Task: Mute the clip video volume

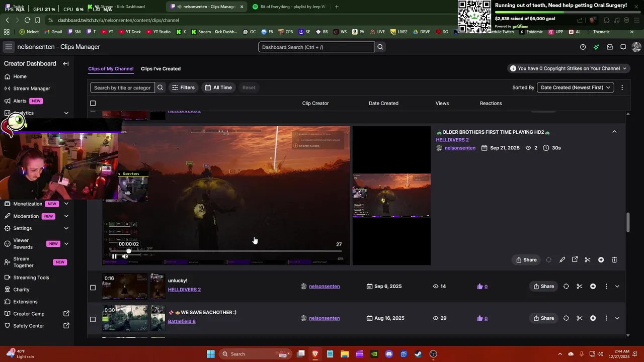Action: pyautogui.click(x=125, y=256)
